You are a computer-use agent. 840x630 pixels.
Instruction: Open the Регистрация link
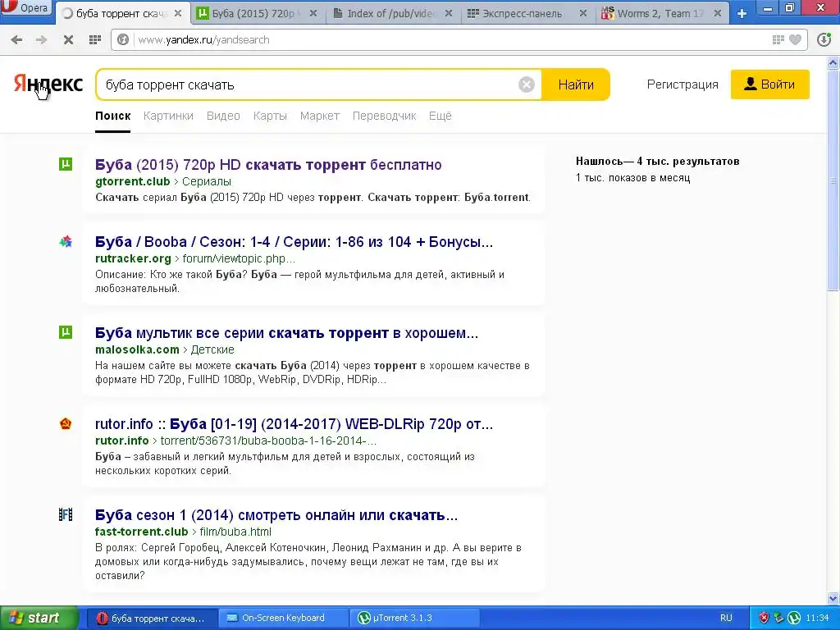pos(682,84)
